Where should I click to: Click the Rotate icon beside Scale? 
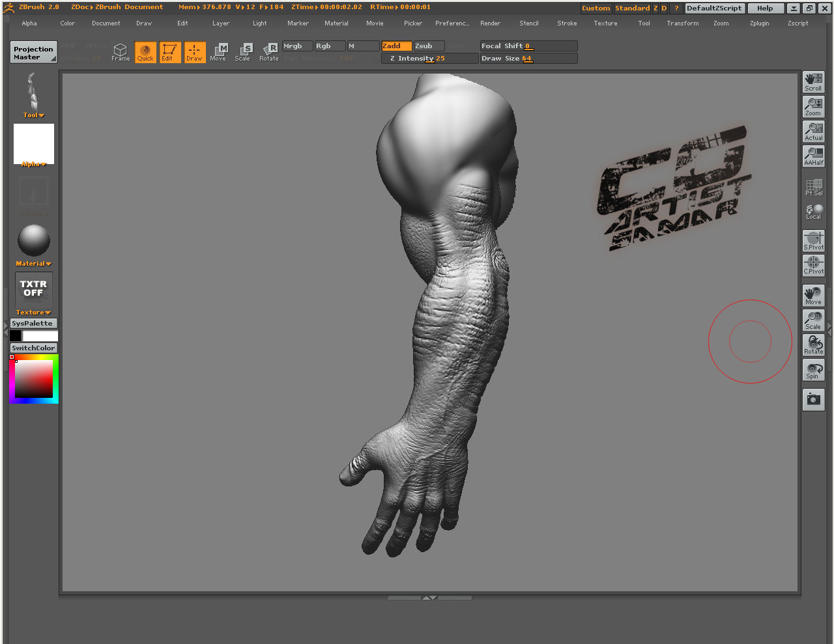268,52
